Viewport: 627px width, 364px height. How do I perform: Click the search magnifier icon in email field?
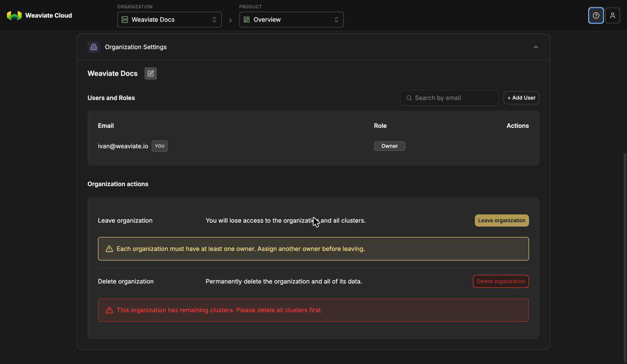tap(409, 98)
